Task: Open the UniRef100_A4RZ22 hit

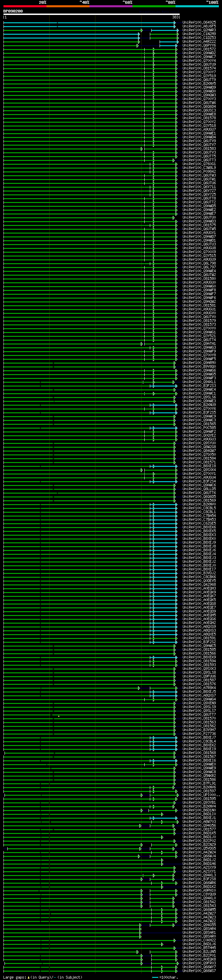Action: pyautogui.click(x=199, y=41)
